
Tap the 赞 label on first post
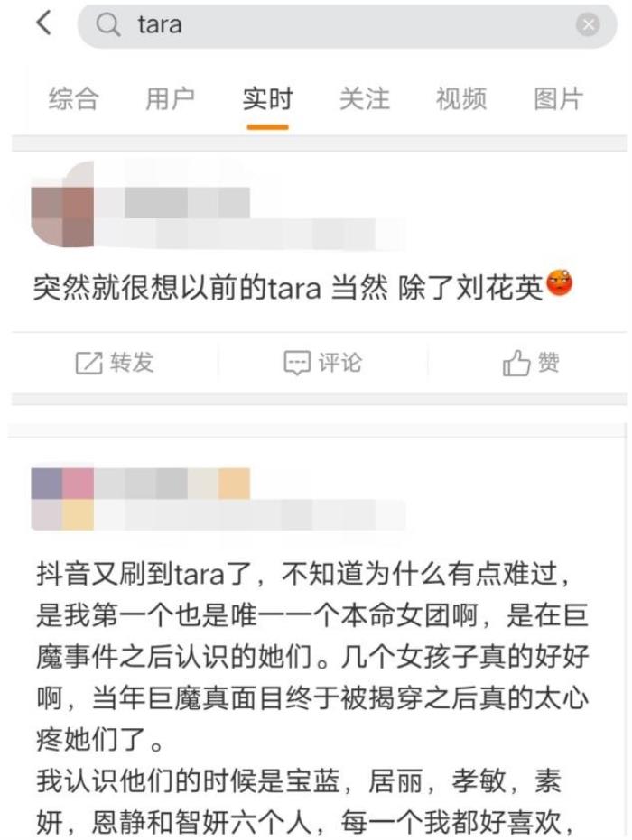[548, 363]
